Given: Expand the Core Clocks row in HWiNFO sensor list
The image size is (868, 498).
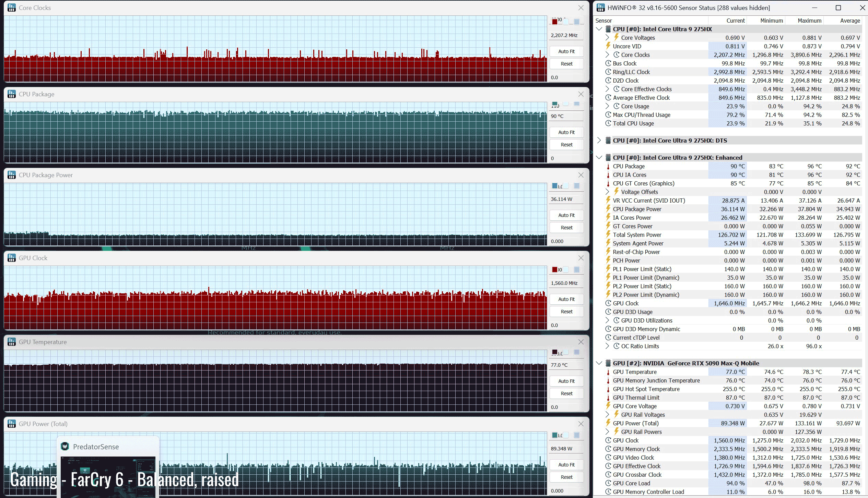Looking at the screenshot, I should click(607, 54).
